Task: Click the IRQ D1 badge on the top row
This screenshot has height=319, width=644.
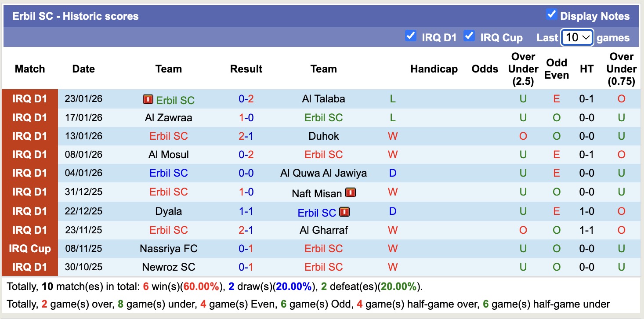Action: tap(29, 98)
